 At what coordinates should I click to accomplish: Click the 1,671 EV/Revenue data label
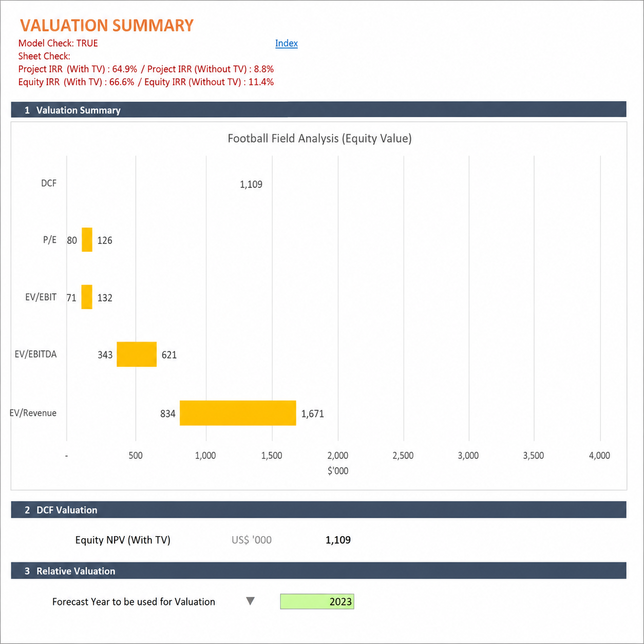coord(312,414)
